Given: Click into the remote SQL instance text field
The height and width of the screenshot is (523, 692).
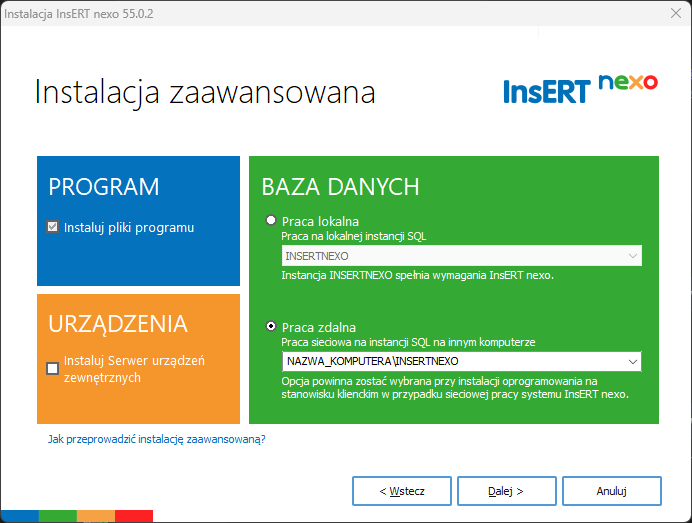Looking at the screenshot, I should point(454,361).
